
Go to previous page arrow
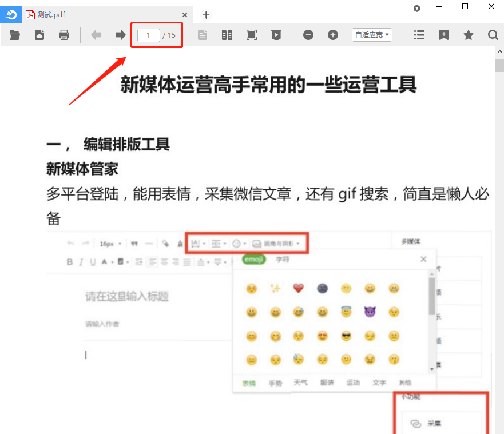coord(96,35)
